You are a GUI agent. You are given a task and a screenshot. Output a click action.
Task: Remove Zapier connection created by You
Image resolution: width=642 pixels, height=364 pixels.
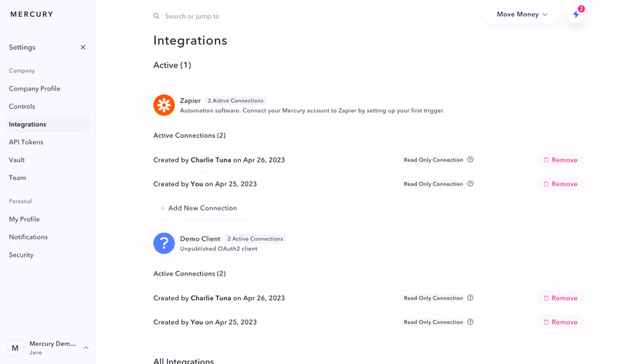click(x=561, y=184)
